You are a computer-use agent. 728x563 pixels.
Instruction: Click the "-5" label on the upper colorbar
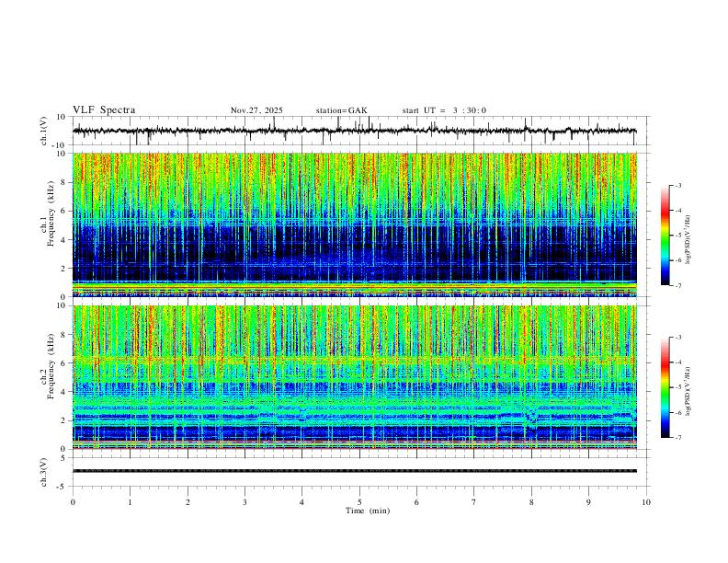point(678,236)
